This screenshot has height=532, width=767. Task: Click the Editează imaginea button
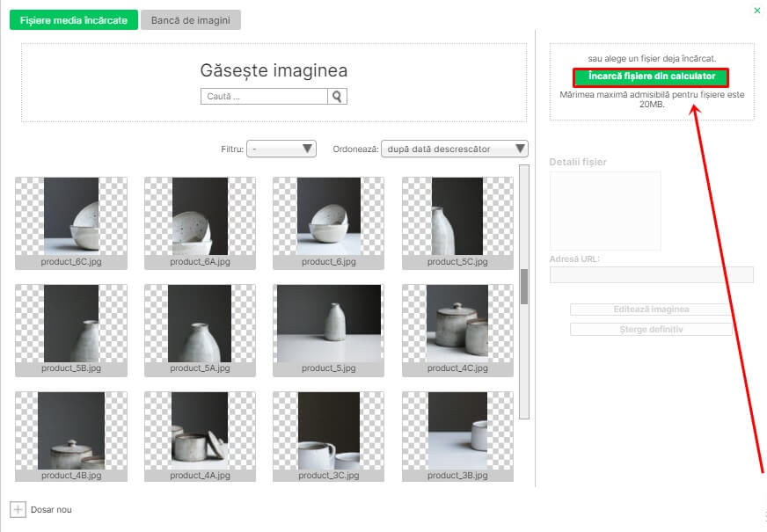coord(651,310)
